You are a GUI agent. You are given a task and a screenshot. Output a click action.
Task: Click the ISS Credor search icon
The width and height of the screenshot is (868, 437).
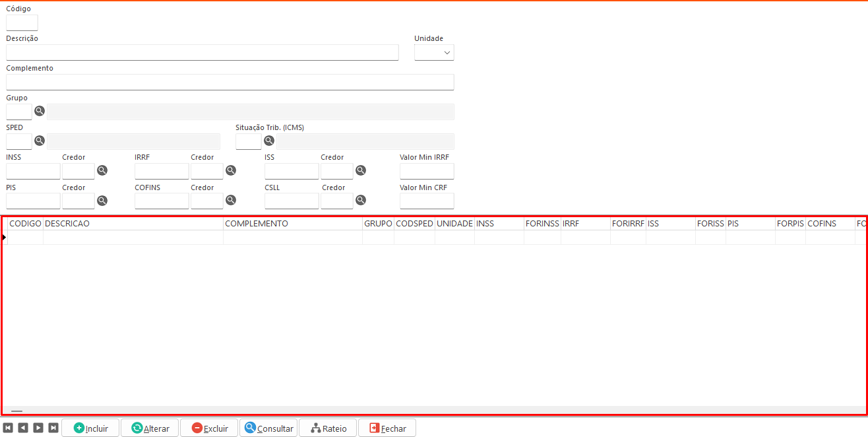pos(361,170)
